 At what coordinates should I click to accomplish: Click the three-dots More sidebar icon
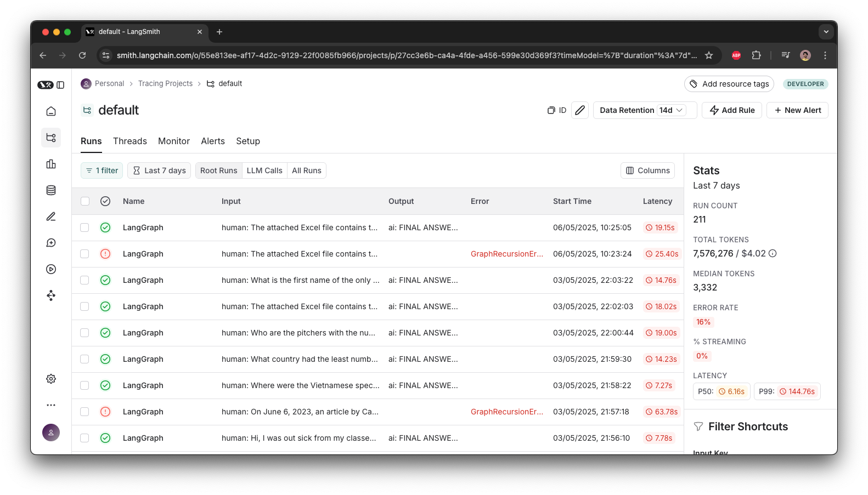[x=51, y=405]
